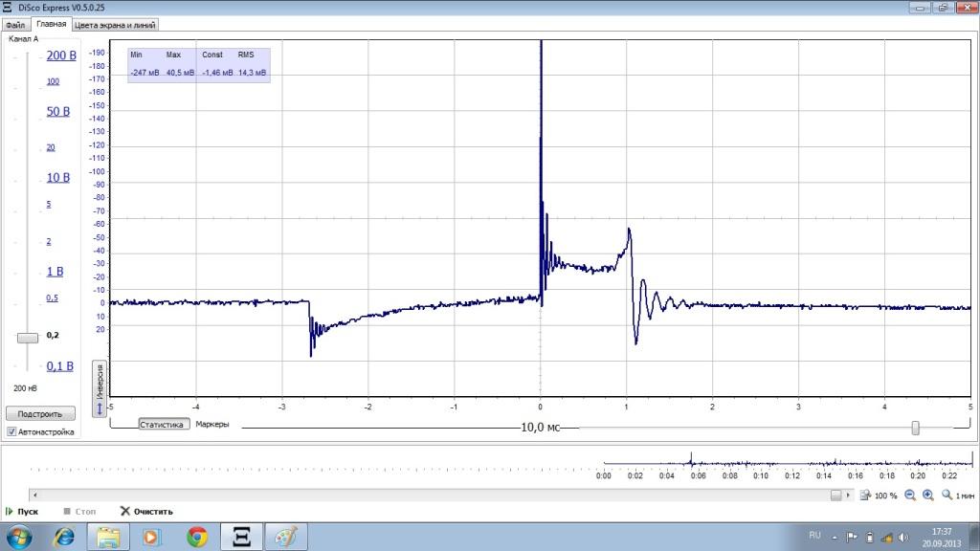Click the RU language indicator
The height and width of the screenshot is (551, 980).
(815, 536)
